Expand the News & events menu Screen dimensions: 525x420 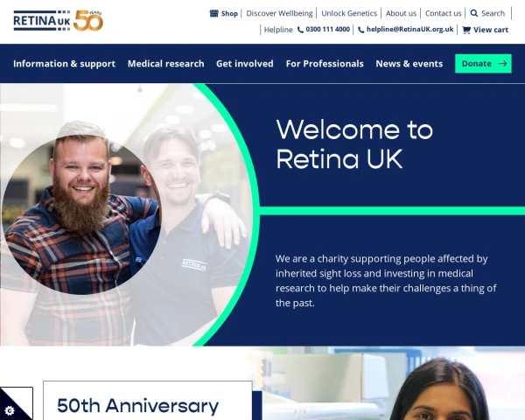tap(409, 64)
